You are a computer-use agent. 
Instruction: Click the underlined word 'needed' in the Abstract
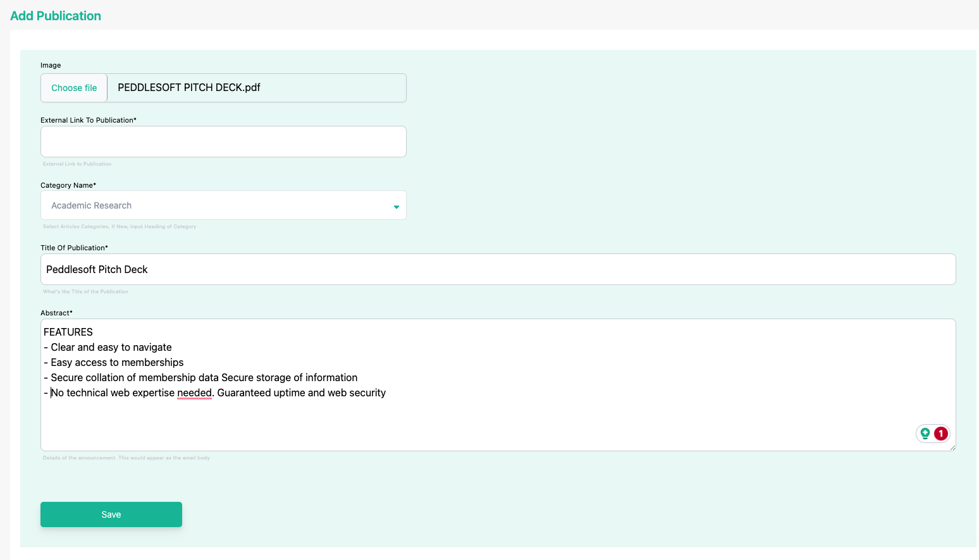point(194,393)
